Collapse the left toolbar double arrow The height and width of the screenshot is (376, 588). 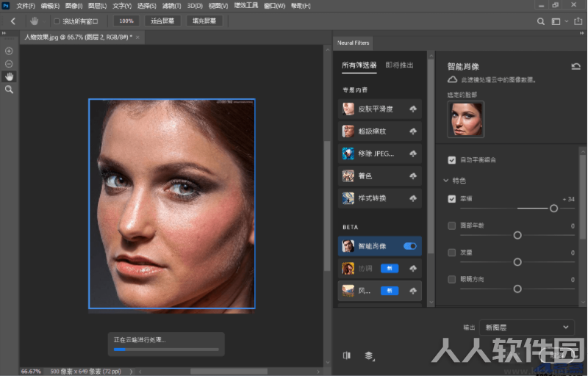pos(4,33)
